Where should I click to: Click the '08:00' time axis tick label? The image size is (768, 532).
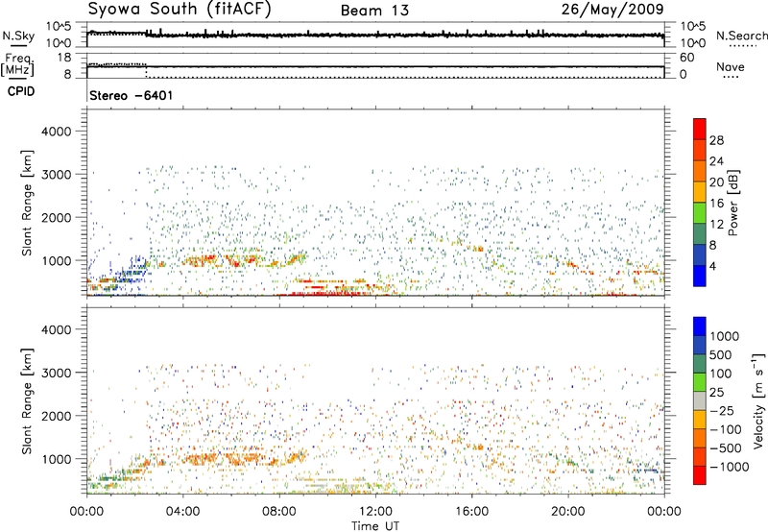[279, 512]
